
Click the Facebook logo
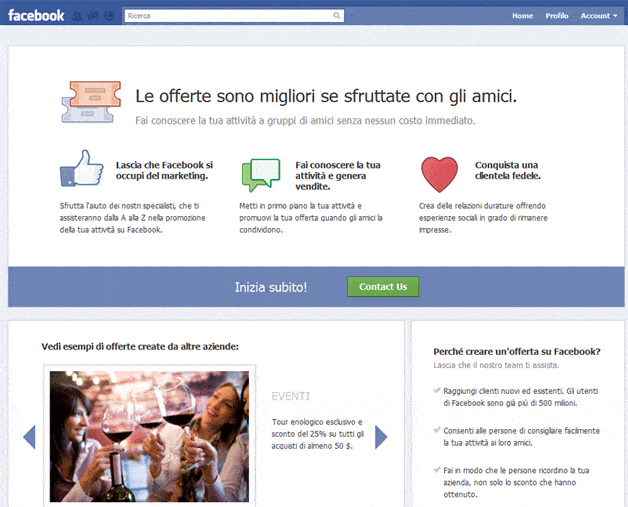pos(36,16)
